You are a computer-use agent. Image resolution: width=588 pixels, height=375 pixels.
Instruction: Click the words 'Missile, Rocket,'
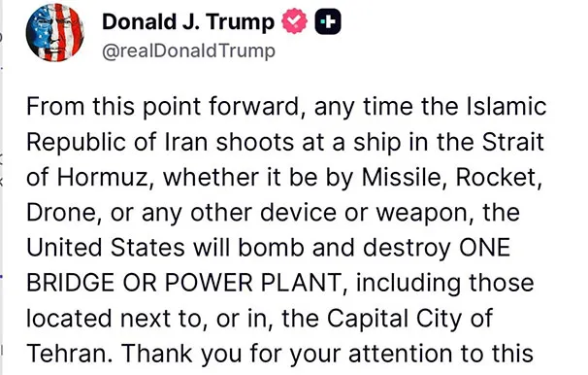[452, 177]
